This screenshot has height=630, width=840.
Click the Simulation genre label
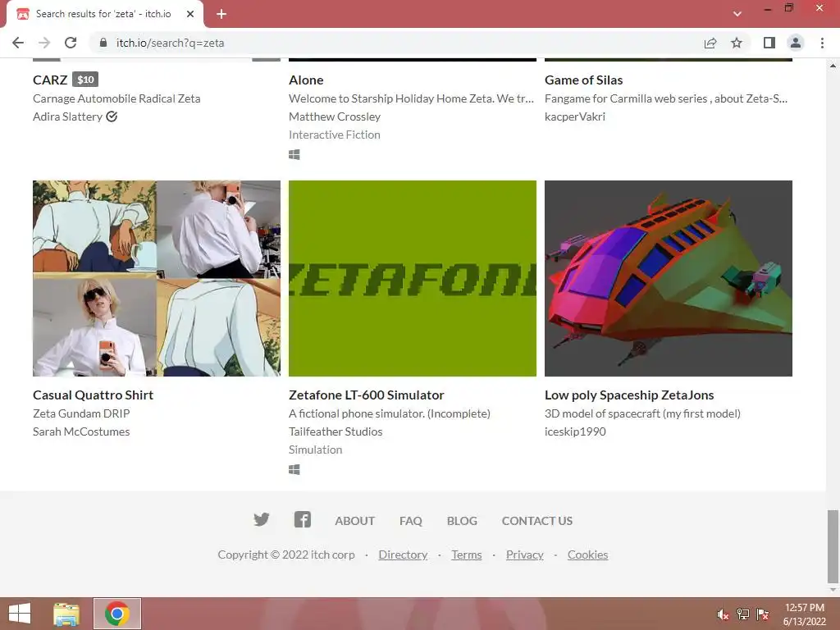tap(315, 450)
